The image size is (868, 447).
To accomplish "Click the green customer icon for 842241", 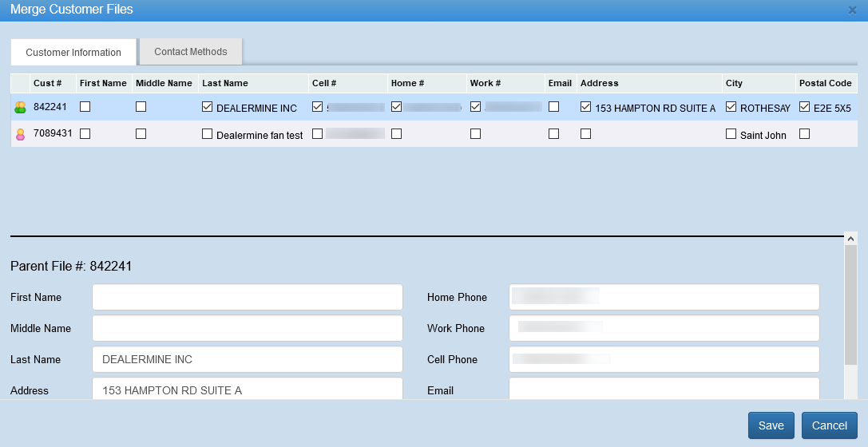I will [x=20, y=108].
